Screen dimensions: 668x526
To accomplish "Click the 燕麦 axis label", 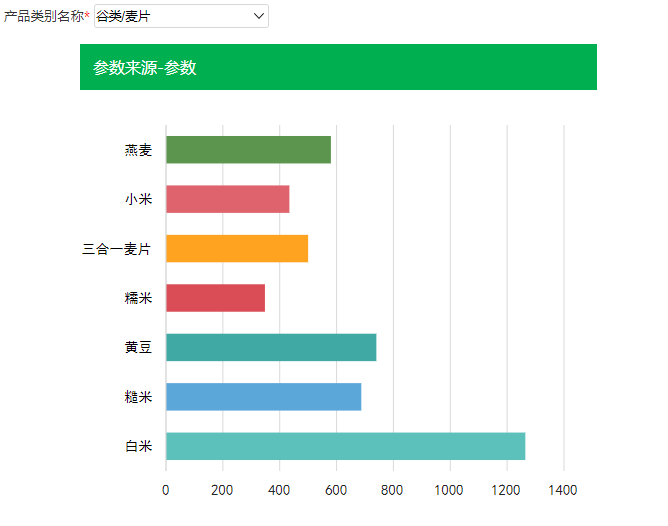I will [x=138, y=150].
